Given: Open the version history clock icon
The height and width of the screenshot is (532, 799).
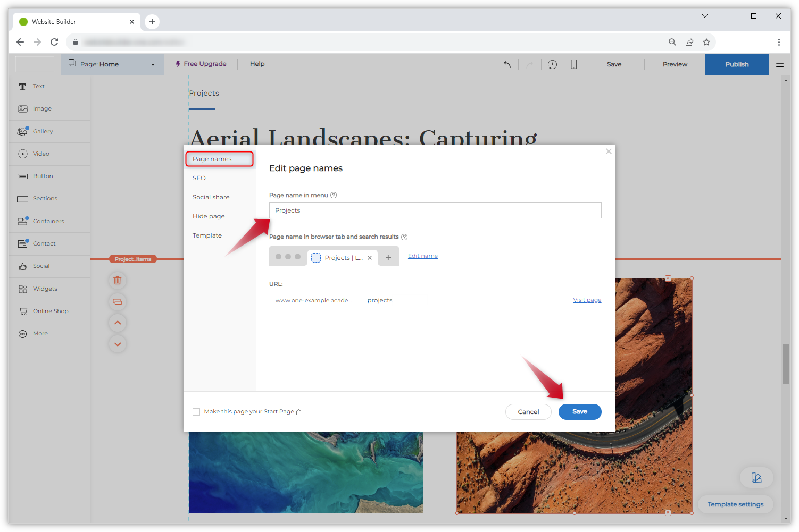Looking at the screenshot, I should (x=552, y=64).
